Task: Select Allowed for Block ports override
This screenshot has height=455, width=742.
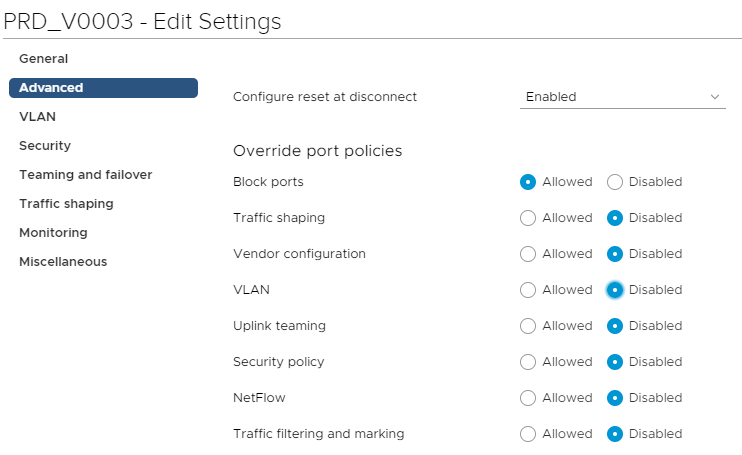Action: pos(528,182)
